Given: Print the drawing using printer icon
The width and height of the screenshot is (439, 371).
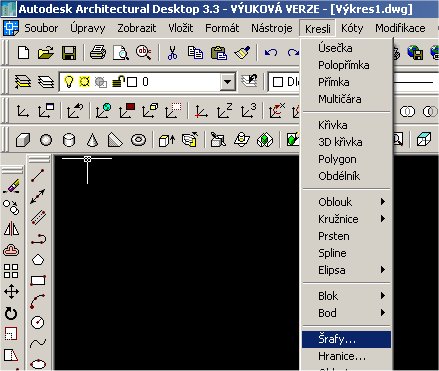Looking at the screenshot, I should coord(98,53).
